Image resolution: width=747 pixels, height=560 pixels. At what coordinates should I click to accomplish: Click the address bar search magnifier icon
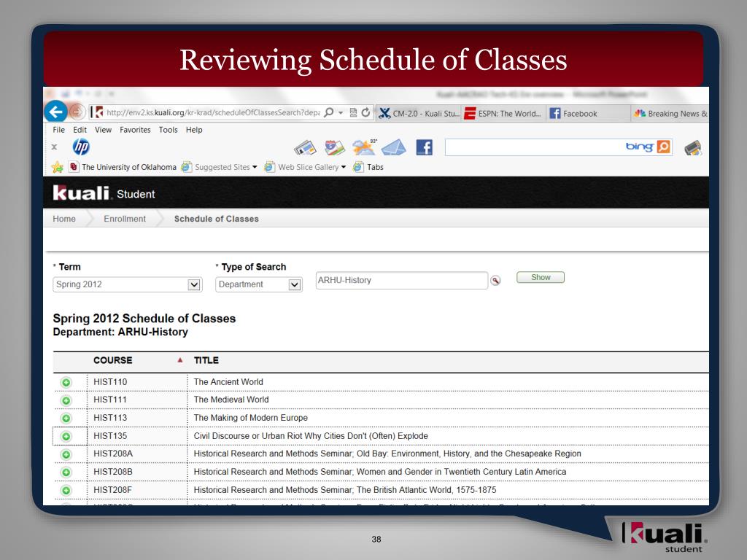pos(329,112)
